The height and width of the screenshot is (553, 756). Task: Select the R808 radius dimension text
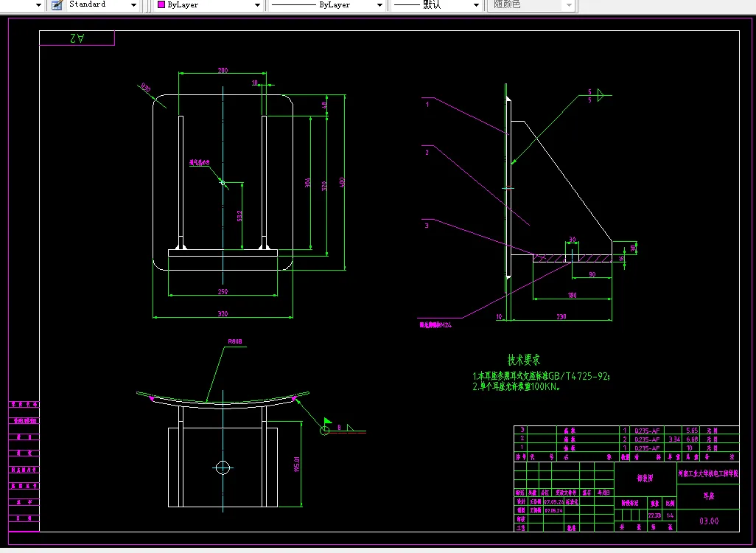coord(235,341)
